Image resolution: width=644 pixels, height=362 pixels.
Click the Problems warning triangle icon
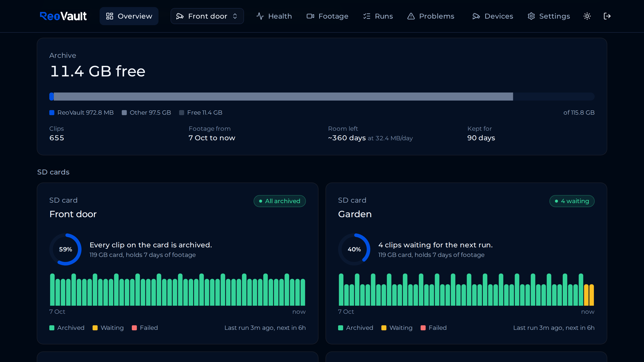pos(411,16)
